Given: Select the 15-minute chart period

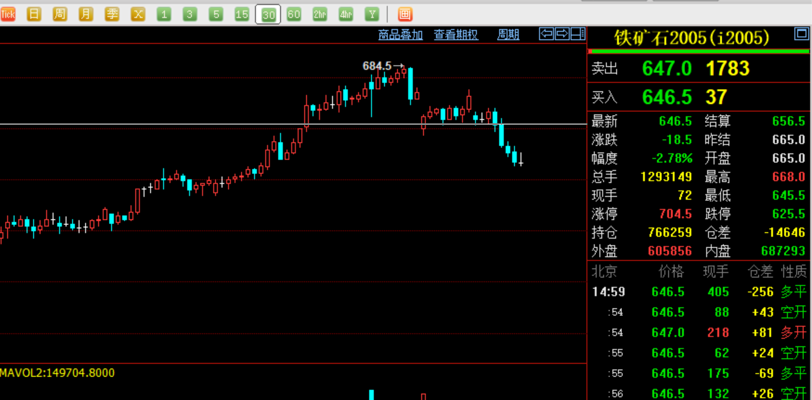Looking at the screenshot, I should coord(242,14).
